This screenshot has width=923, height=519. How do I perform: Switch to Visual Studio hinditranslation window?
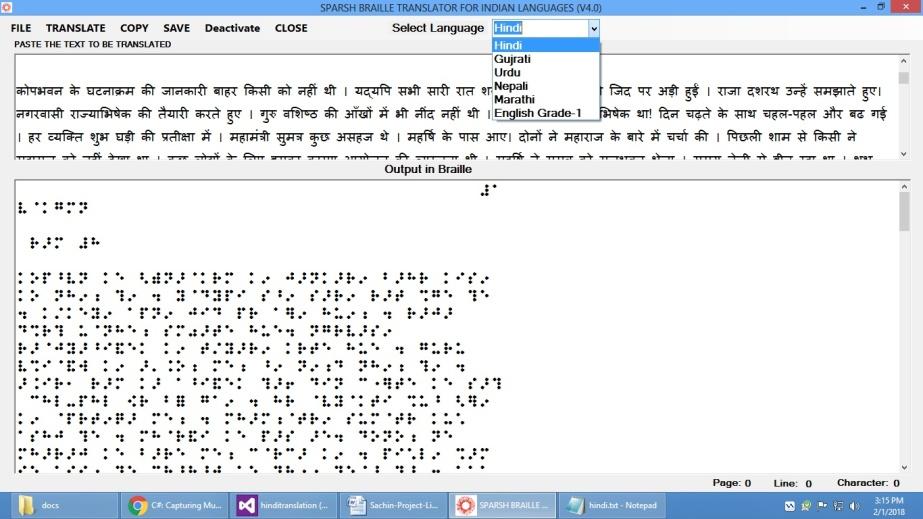pyautogui.click(x=283, y=505)
